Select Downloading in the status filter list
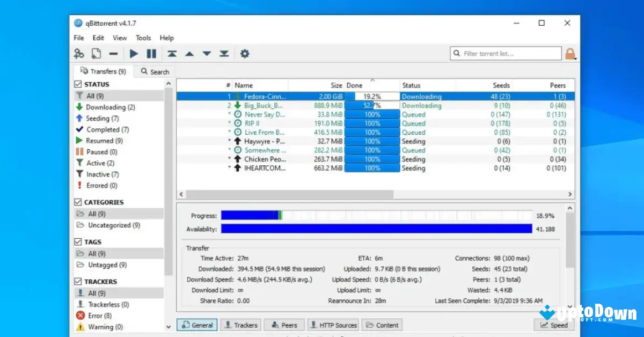This screenshot has height=337, width=644. point(105,107)
